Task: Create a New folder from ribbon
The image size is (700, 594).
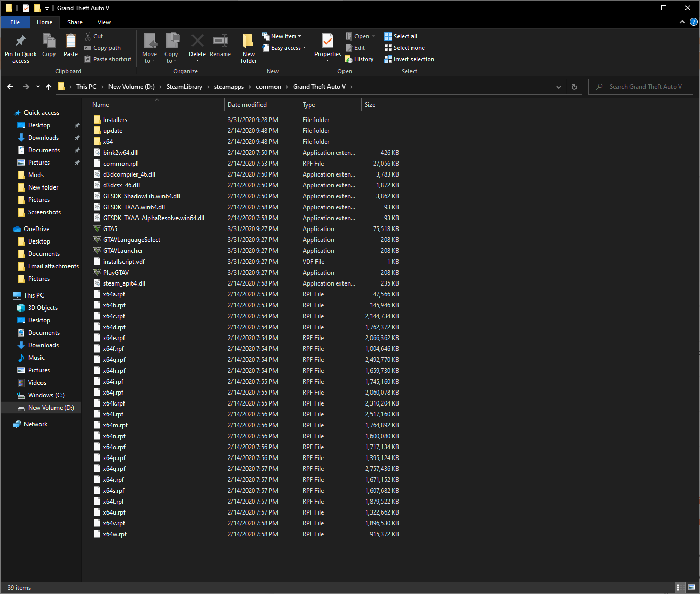Action: pos(249,48)
